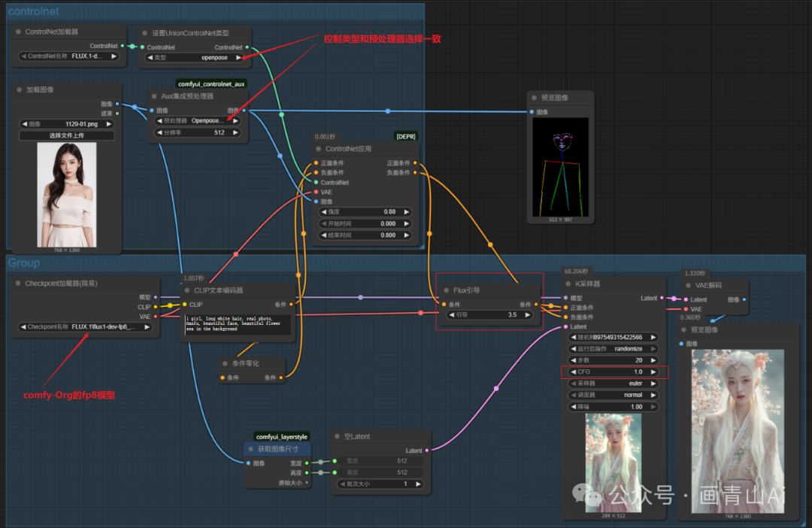Collapse the 设置UnionControlNet类型 node via its dot
Viewport: 812px width, 528px height.
coord(145,33)
